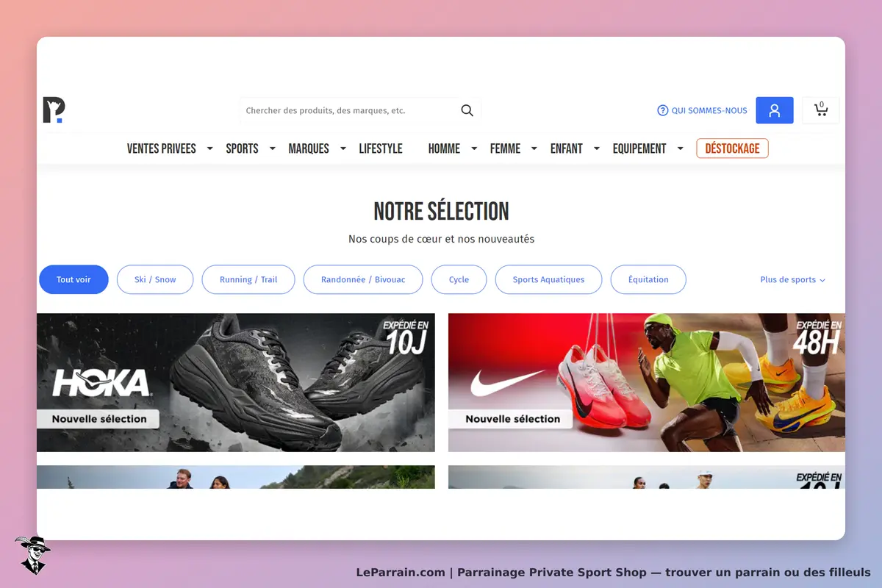Expand the arrow next to MARQUES
Screen dimensions: 882x588
pyautogui.click(x=343, y=148)
